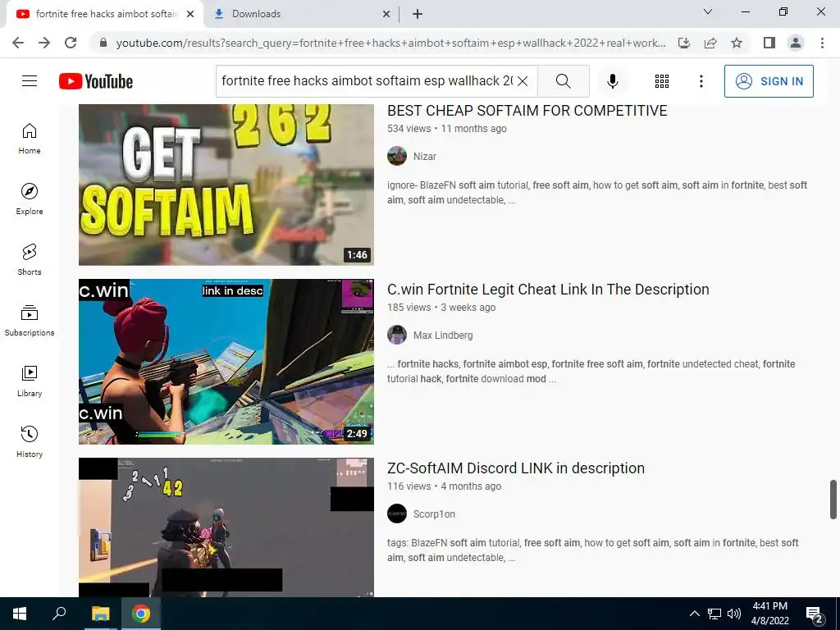Visit the Scorp1on channel name
This screenshot has width=840, height=630.
click(434, 514)
